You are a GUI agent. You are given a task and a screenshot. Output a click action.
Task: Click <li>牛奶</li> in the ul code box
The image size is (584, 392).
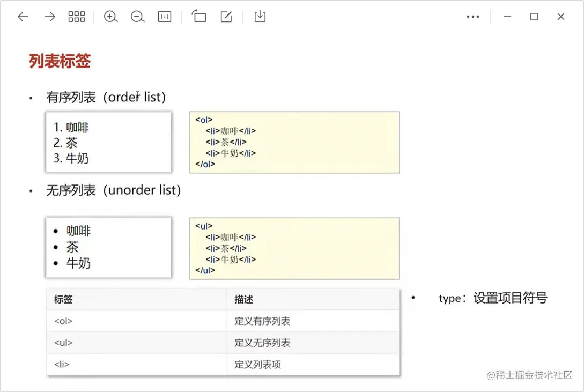[231, 260]
